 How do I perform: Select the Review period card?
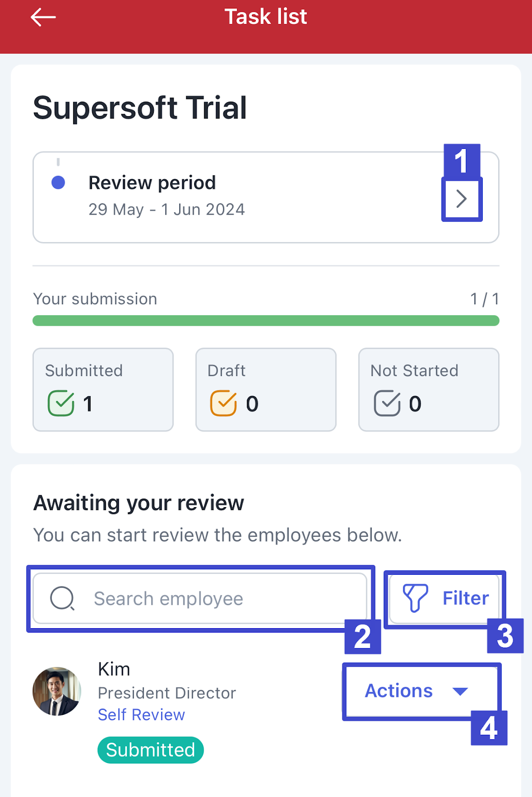[x=266, y=197]
